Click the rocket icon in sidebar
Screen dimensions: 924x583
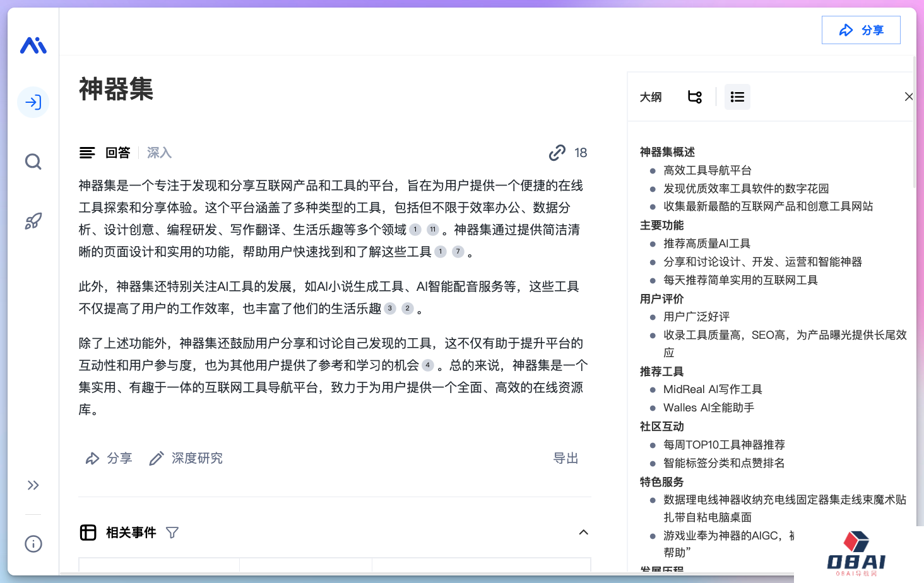33,221
